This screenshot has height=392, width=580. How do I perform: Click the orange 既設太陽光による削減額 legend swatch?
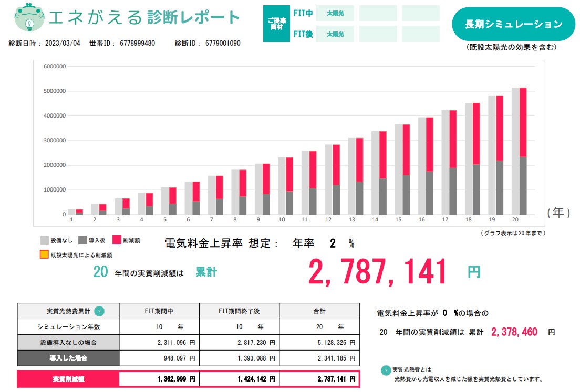pos(44,255)
